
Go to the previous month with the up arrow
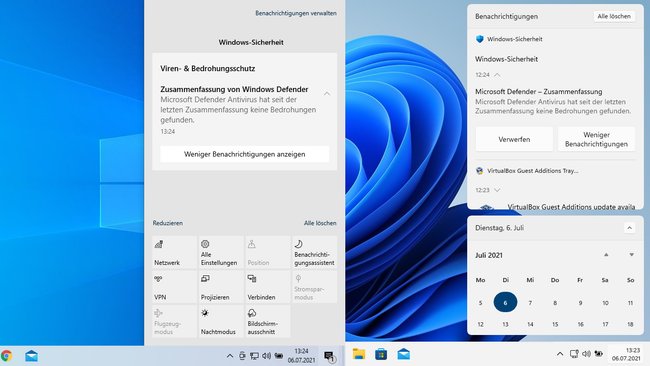pyautogui.click(x=606, y=255)
